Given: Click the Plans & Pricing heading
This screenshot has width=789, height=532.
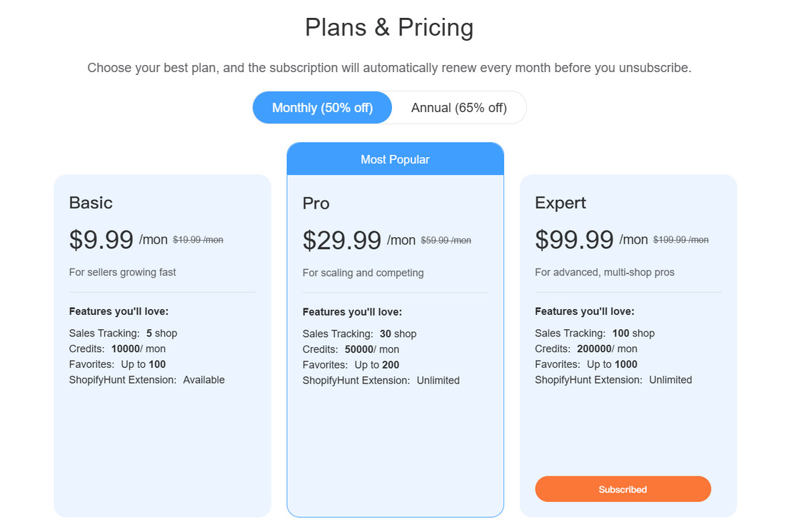Looking at the screenshot, I should 389,27.
